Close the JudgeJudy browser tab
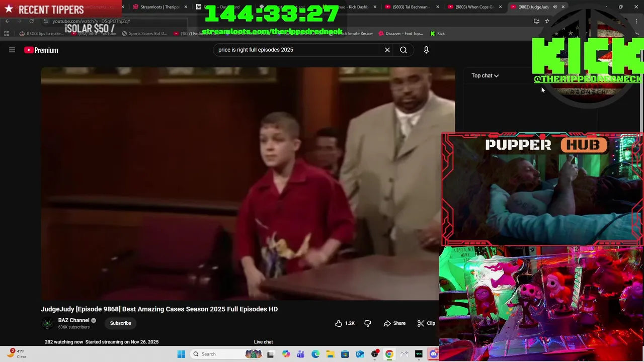This screenshot has width=644, height=362. 563,7
